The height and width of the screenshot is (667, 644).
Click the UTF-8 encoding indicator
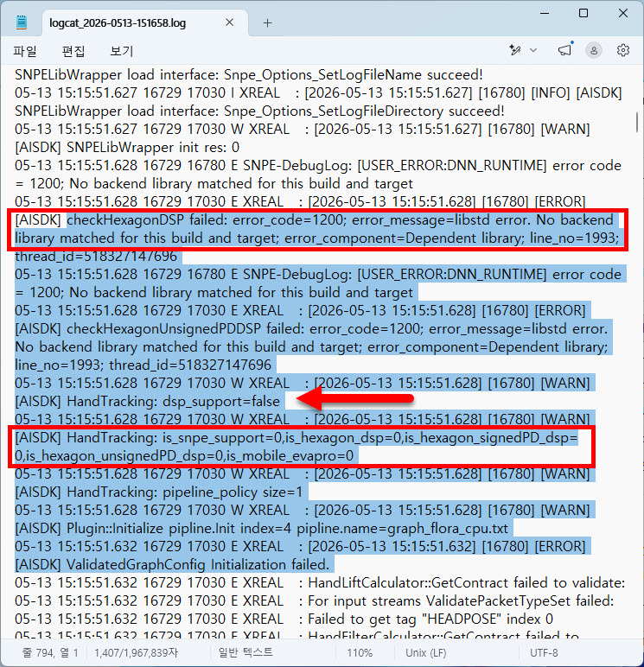pos(544,652)
